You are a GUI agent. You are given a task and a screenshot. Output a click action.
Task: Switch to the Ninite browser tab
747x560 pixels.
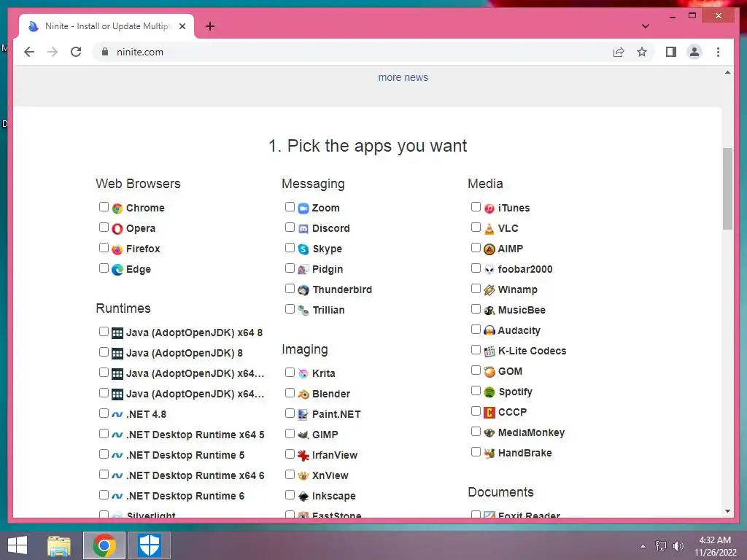click(107, 26)
